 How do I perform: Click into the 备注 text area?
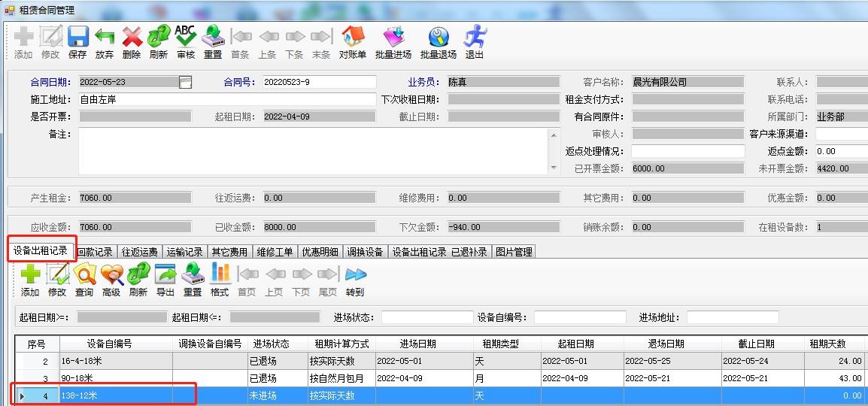coord(314,151)
